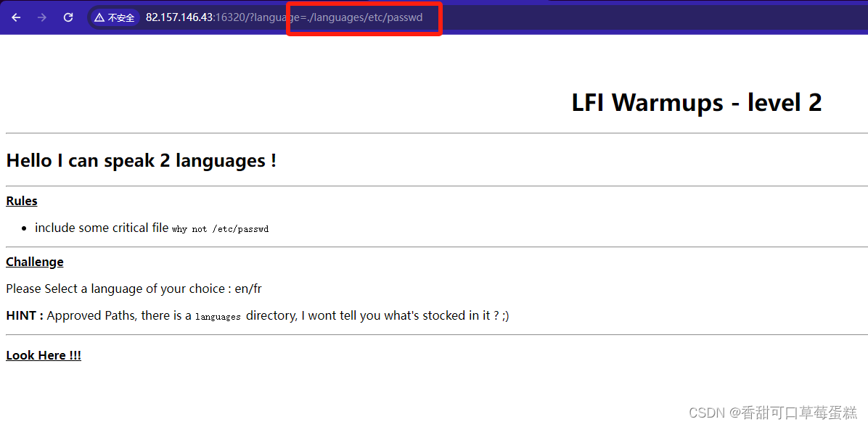
Task: Click the /etc/passwd monospace text
Action: click(242, 228)
